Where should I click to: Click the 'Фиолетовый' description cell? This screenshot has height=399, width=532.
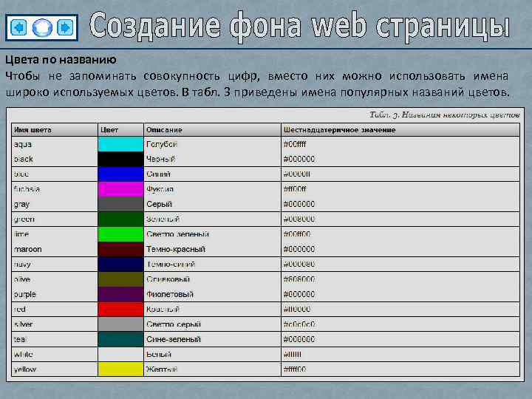tap(212, 295)
